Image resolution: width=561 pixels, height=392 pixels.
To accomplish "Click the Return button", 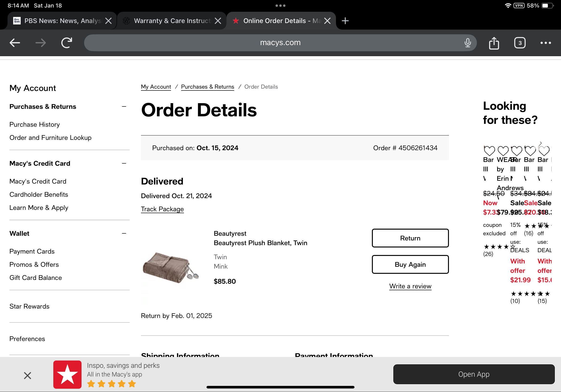I will click(x=410, y=238).
